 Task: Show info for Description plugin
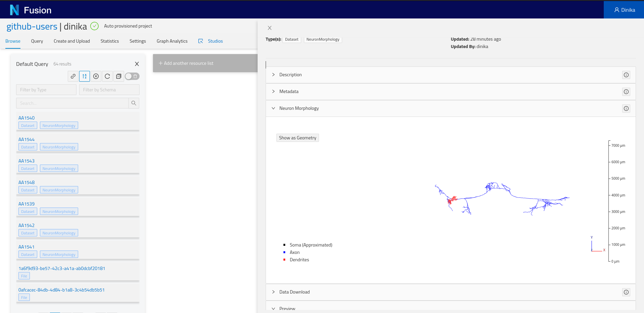[626, 75]
